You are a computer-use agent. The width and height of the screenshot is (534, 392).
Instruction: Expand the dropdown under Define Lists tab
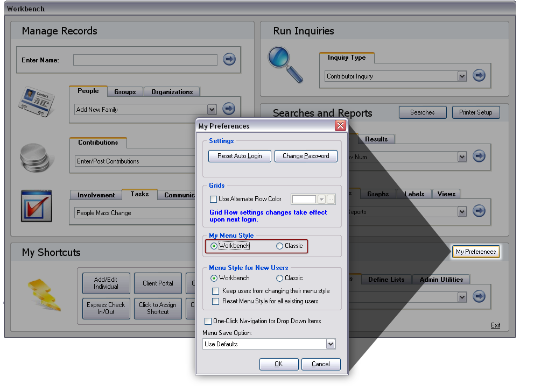click(x=462, y=297)
